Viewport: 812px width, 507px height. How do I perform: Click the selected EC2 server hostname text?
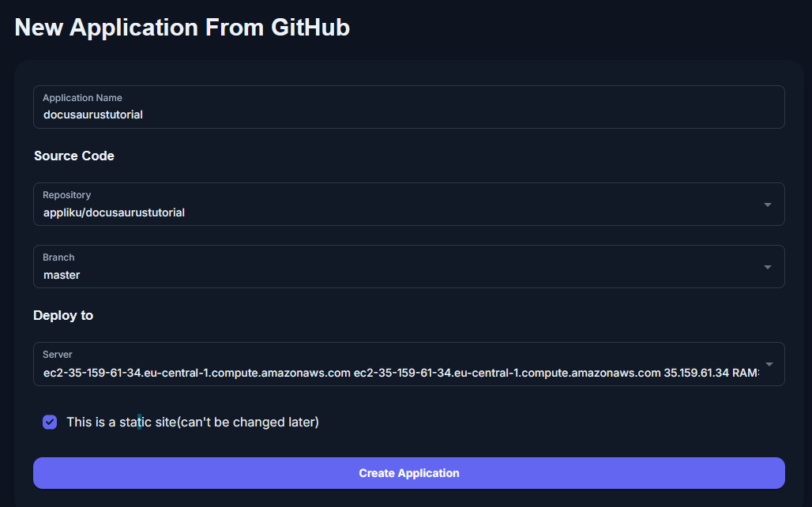click(x=196, y=372)
